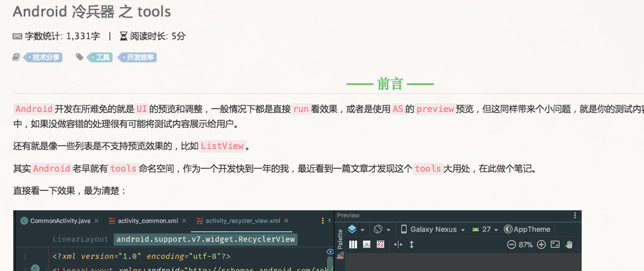The width and height of the screenshot is (644, 271).
Task: Close the activity_recycler_view.xml tab
Action: (286, 221)
